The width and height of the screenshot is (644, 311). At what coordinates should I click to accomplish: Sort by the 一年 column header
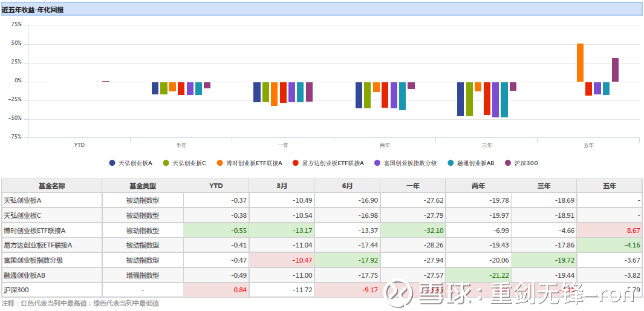(413, 186)
